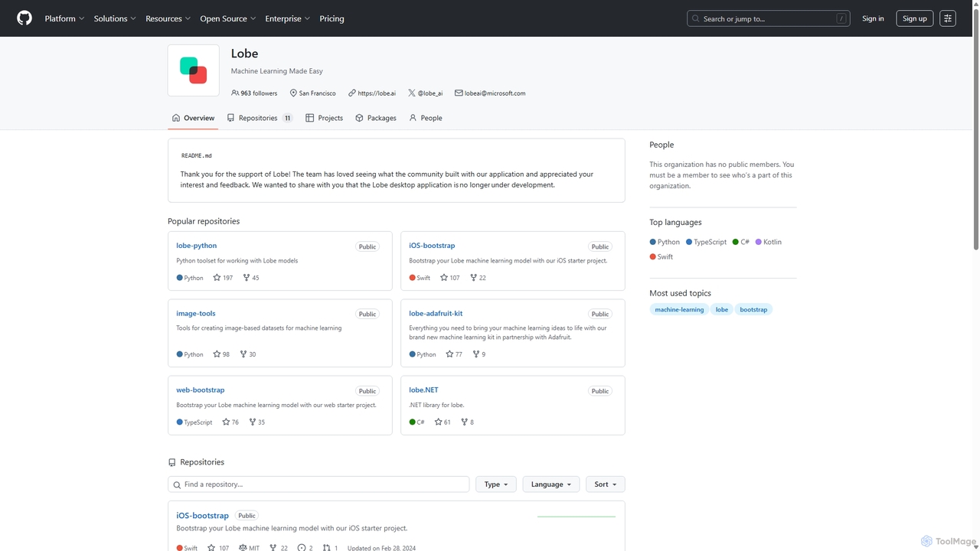Screen dimensions: 980x551
Task: Click the Sign in link
Action: pyautogui.click(x=873, y=18)
